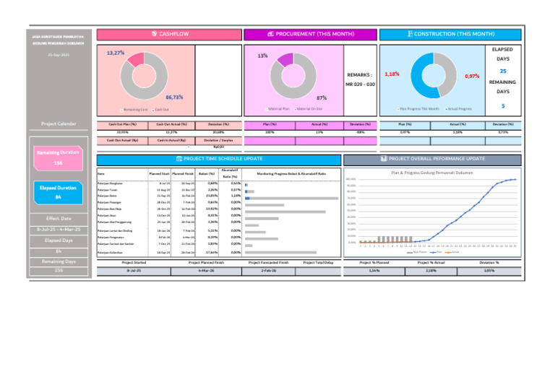Click the Construction progress donut chart
The image size is (555, 392).
click(434, 76)
